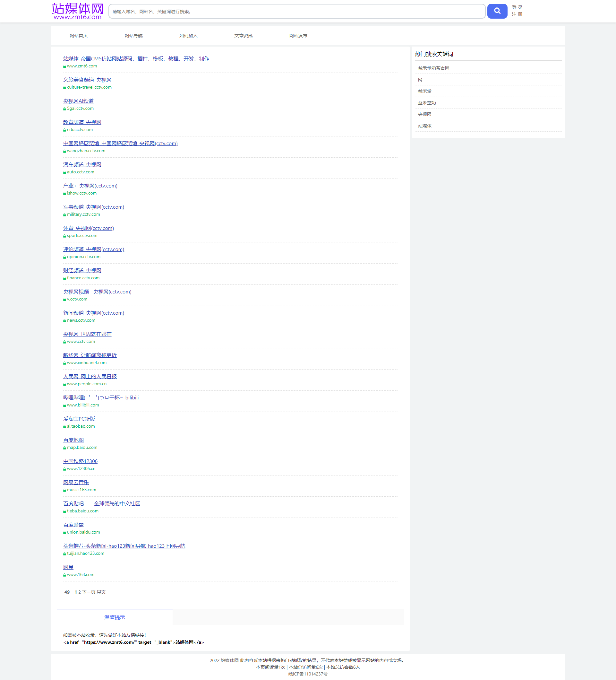The height and width of the screenshot is (680, 616).
Task: Open the 网站发布 menu item
Action: pyautogui.click(x=298, y=36)
